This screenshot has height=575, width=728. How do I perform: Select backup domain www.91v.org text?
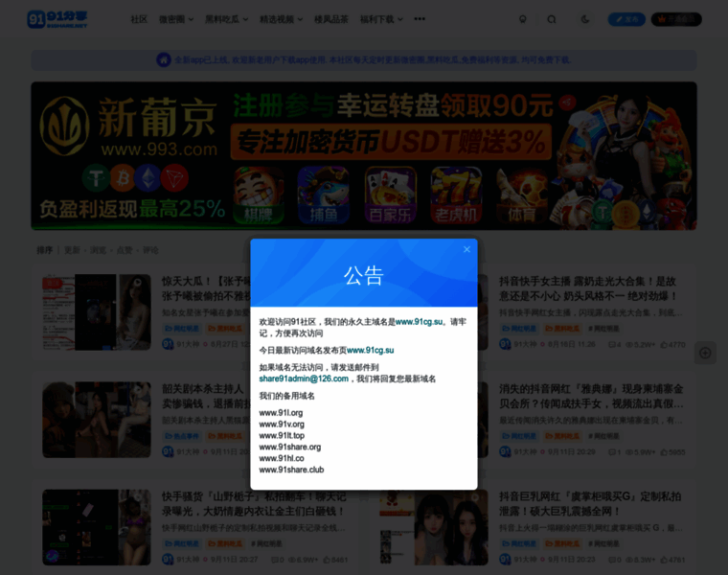pyautogui.click(x=282, y=424)
